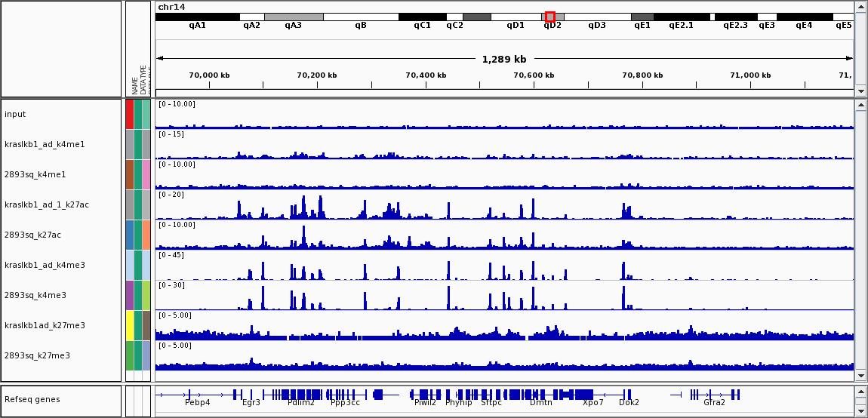Viewport: 868px width, 418px height.
Task: Click the Gfra2 gene label
Action: (714, 402)
